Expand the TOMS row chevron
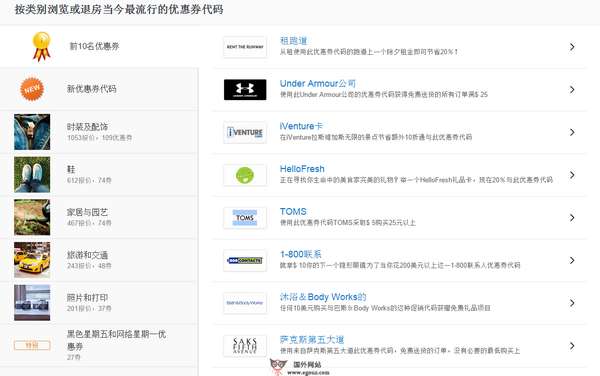Viewport: 600px width, 376px height. pyautogui.click(x=572, y=218)
